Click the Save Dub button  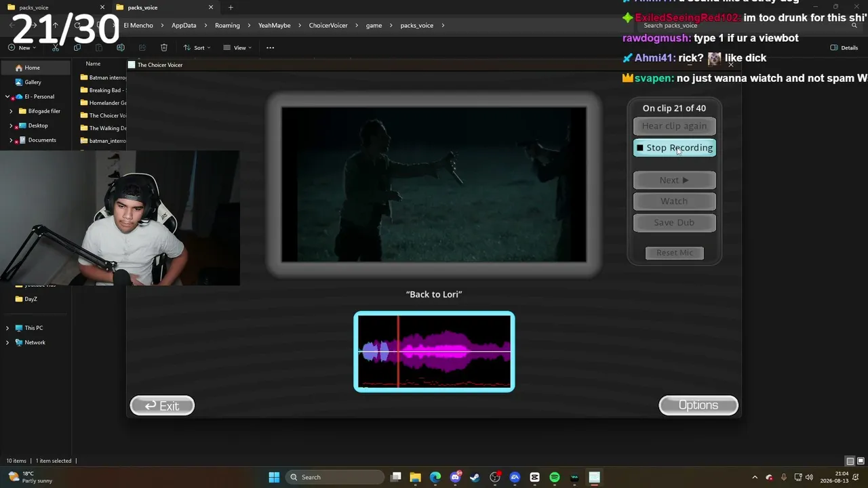[x=675, y=222]
